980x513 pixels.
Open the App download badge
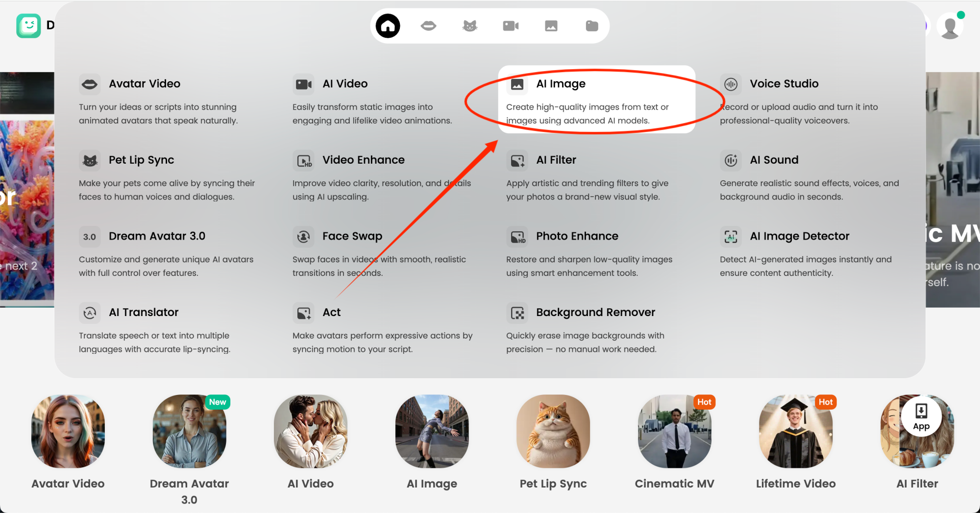coord(921,416)
